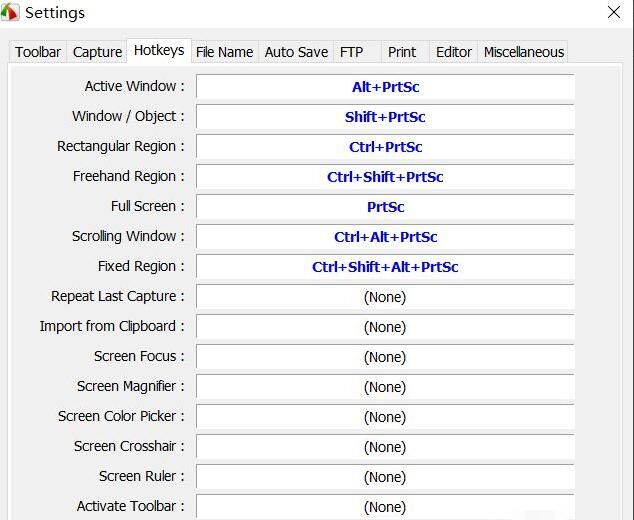The height and width of the screenshot is (520, 634).
Task: Close the Settings window
Action: (x=614, y=13)
